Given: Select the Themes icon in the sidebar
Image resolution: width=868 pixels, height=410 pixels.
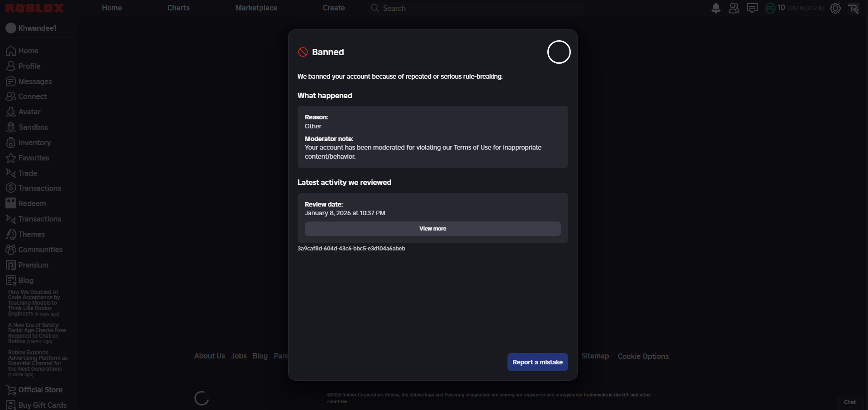Looking at the screenshot, I should point(11,234).
